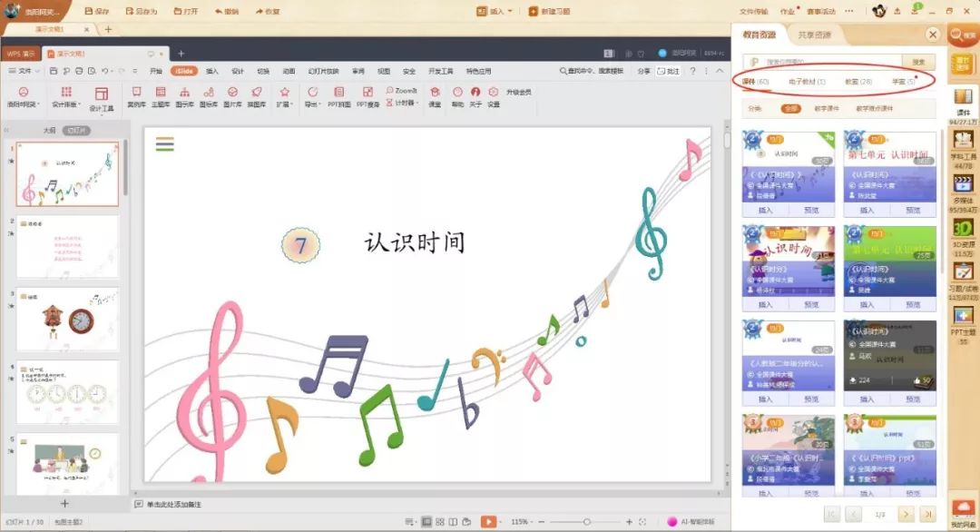Switch to the 共享资源 tab

coord(814,34)
